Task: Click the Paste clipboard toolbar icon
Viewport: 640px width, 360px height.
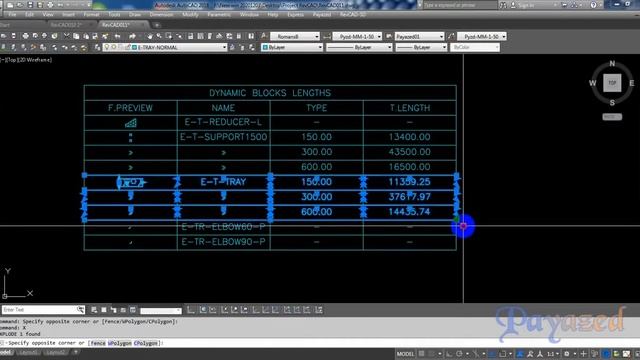Action: point(86,36)
